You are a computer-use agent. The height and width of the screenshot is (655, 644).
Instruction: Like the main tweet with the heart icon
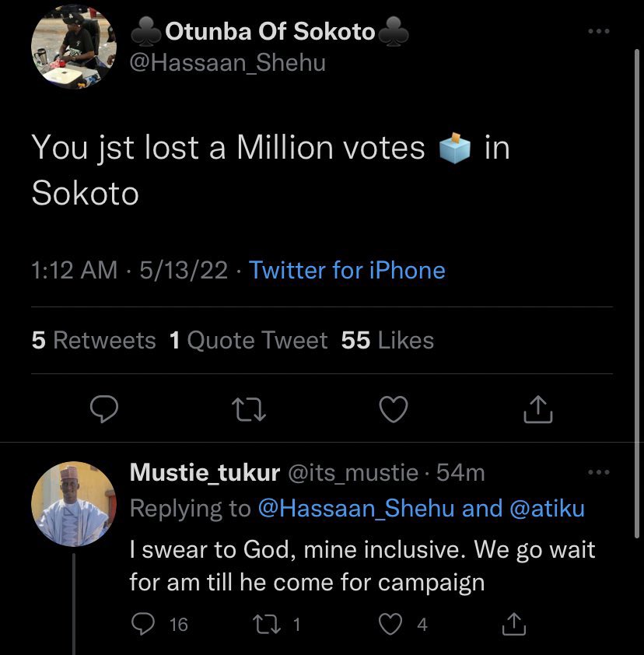pyautogui.click(x=394, y=409)
